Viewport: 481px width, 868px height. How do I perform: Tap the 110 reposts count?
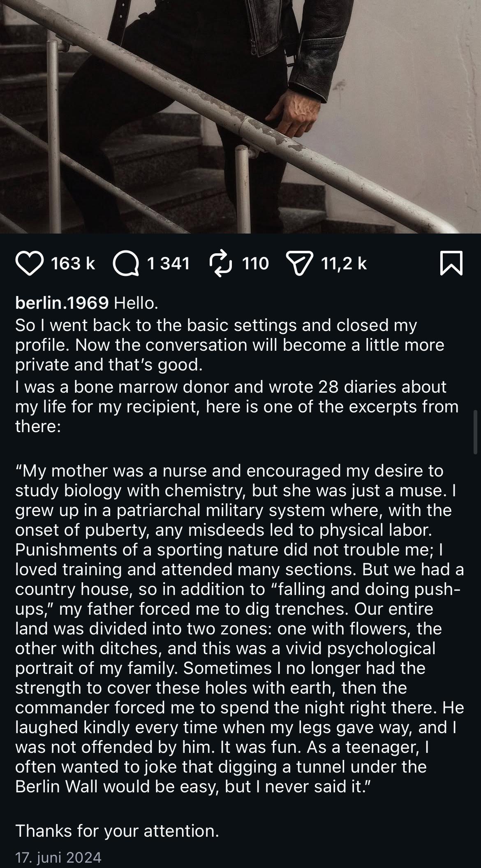point(255,263)
